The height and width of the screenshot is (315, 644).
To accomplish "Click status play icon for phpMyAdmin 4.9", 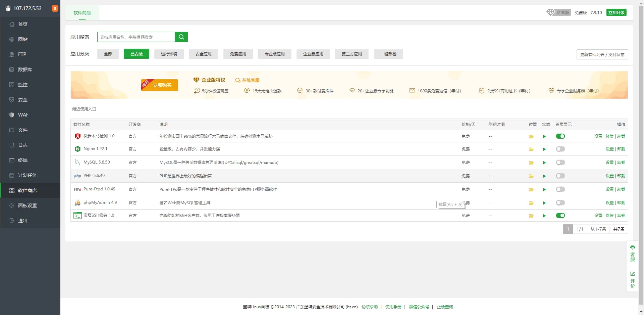I will pos(544,203).
